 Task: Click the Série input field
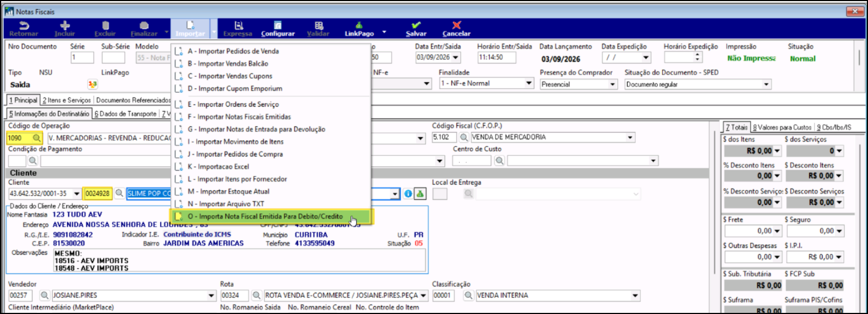point(82,57)
